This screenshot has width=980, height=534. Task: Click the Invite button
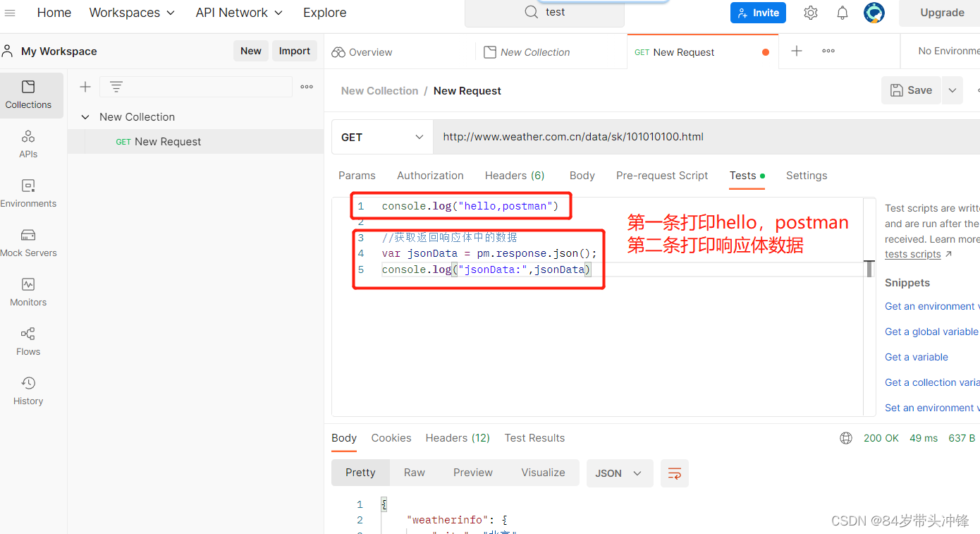coord(758,12)
